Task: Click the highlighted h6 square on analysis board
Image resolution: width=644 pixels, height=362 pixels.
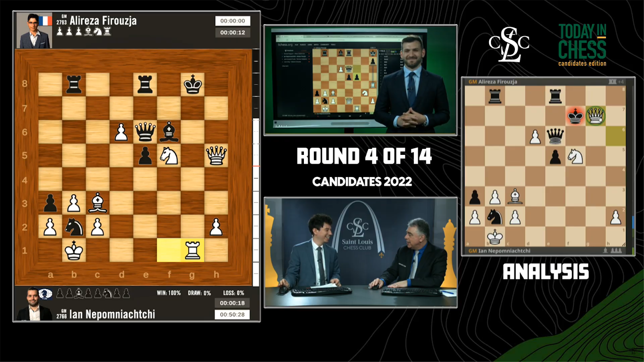Action: pyautogui.click(x=616, y=136)
